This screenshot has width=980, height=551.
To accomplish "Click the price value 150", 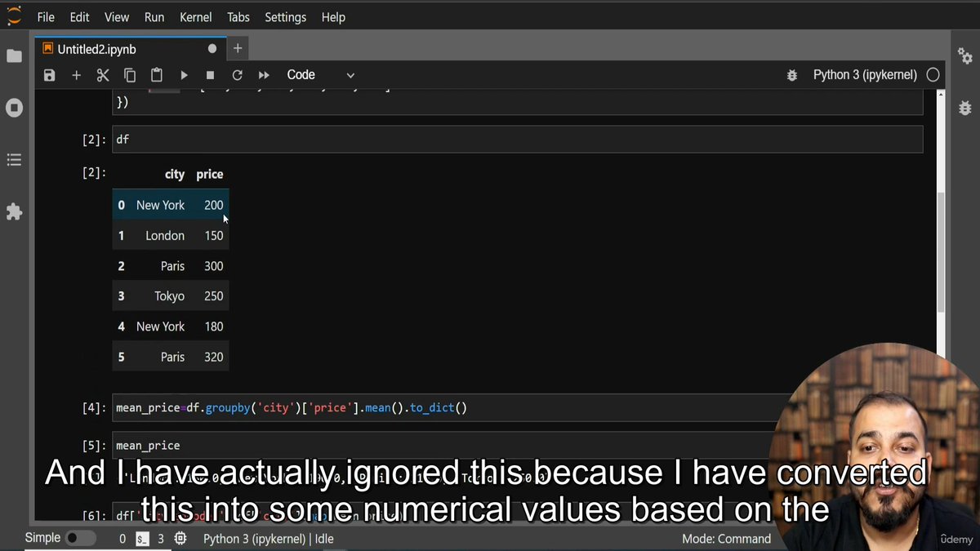I will coord(213,236).
